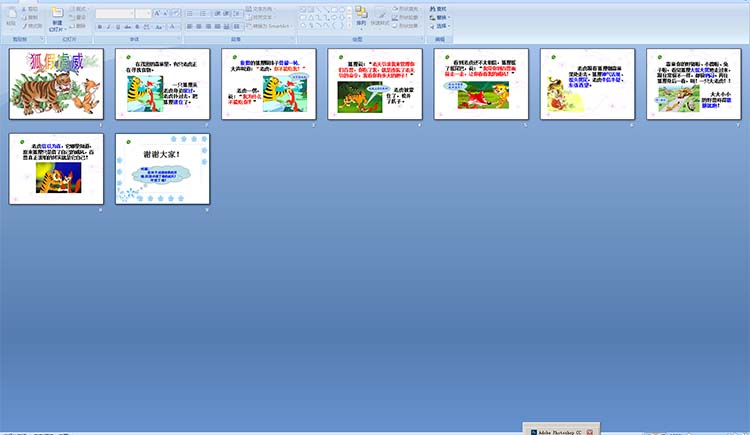750x435 pixels.
Task: Select slide 3 thumbnail
Action: click(x=268, y=84)
